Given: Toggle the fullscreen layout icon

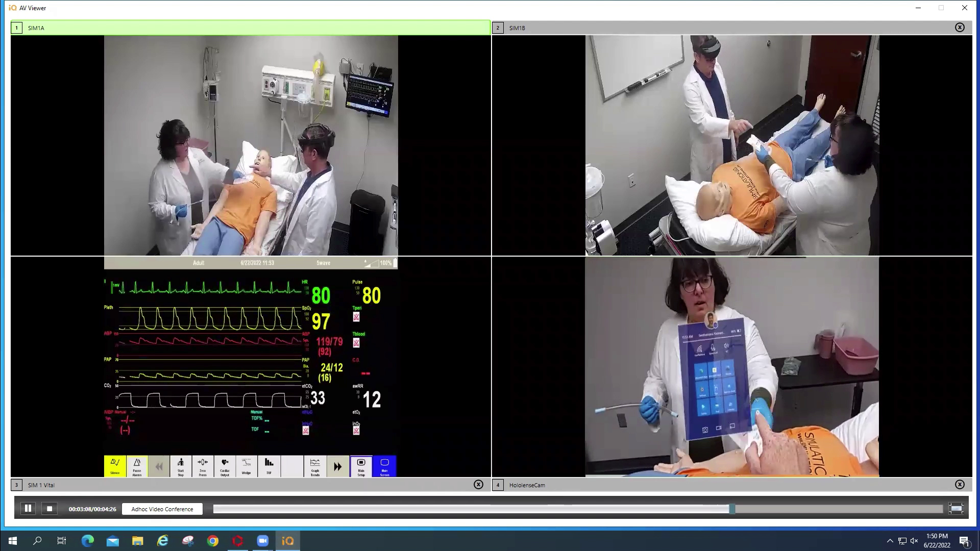Looking at the screenshot, I should (x=956, y=509).
